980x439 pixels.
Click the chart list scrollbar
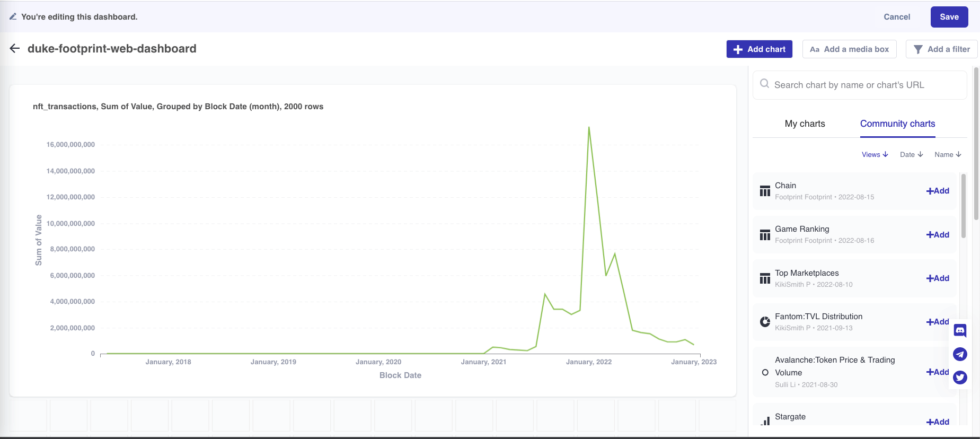click(x=964, y=206)
